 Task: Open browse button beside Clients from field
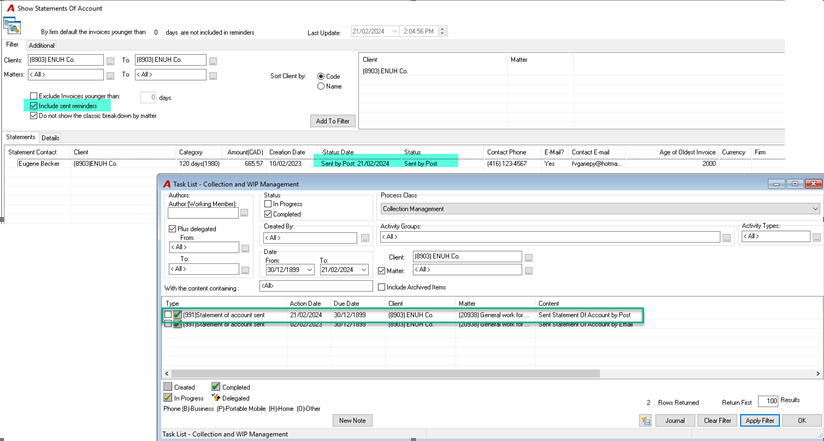point(110,61)
